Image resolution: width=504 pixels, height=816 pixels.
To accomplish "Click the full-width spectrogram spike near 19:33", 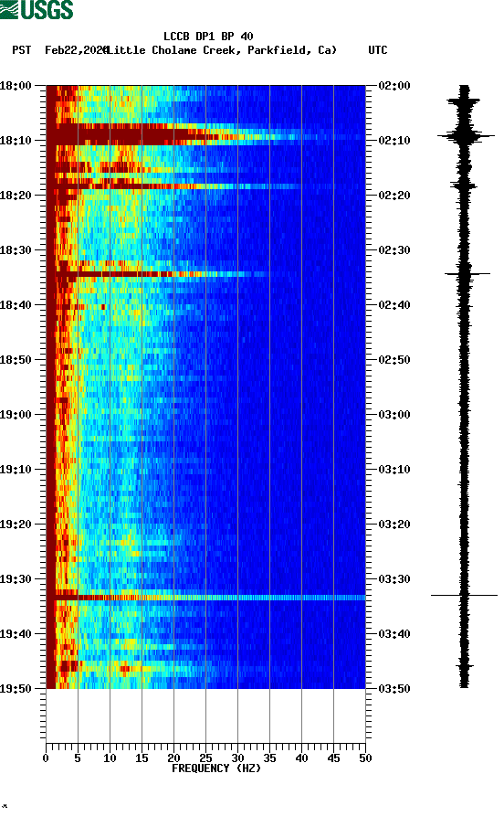I will 205,598.
